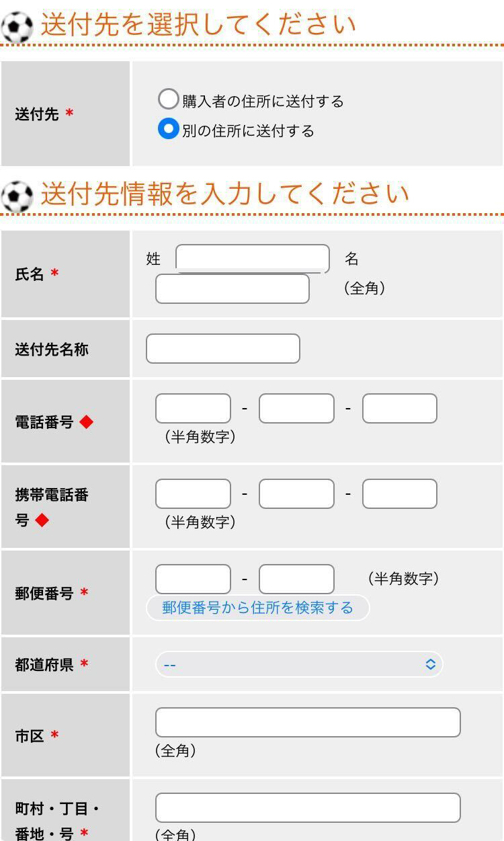Click soccer ball icon beside 送付先を選択してください
This screenshot has width=504, height=841.
point(17,28)
